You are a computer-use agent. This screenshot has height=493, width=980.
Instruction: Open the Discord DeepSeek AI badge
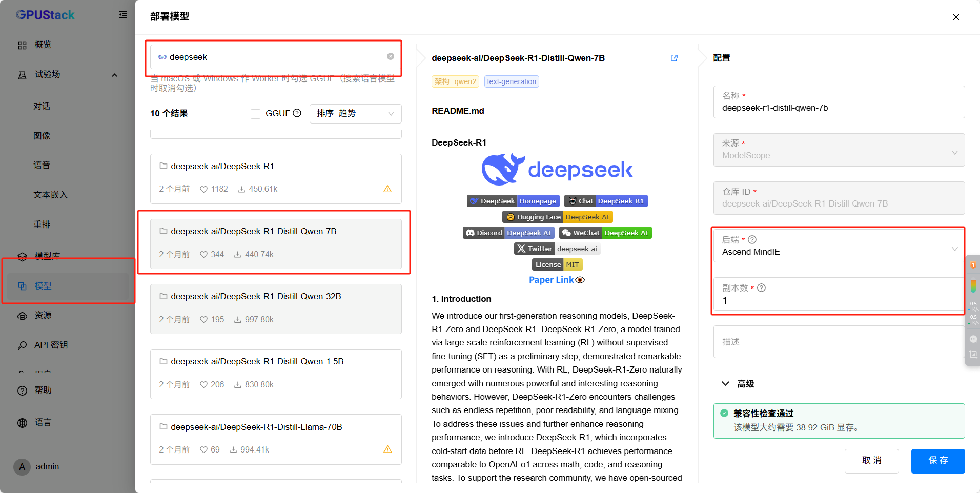coord(508,233)
